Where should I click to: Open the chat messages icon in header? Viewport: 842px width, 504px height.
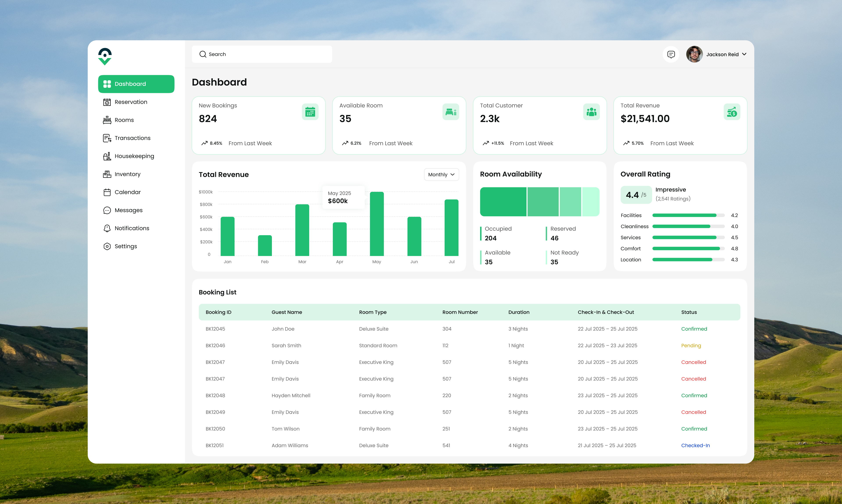click(x=671, y=54)
